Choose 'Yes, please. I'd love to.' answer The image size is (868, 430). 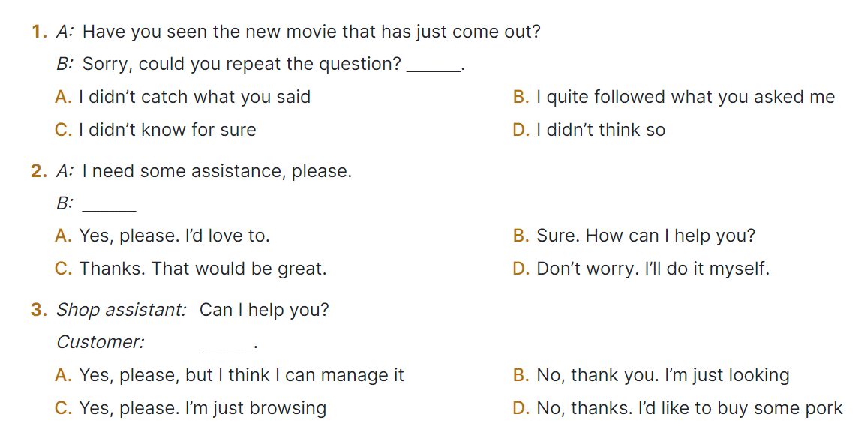click(163, 236)
